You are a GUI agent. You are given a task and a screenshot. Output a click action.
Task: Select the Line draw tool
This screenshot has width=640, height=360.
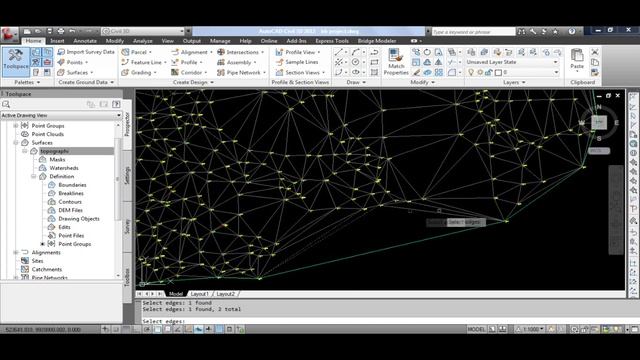tap(338, 52)
